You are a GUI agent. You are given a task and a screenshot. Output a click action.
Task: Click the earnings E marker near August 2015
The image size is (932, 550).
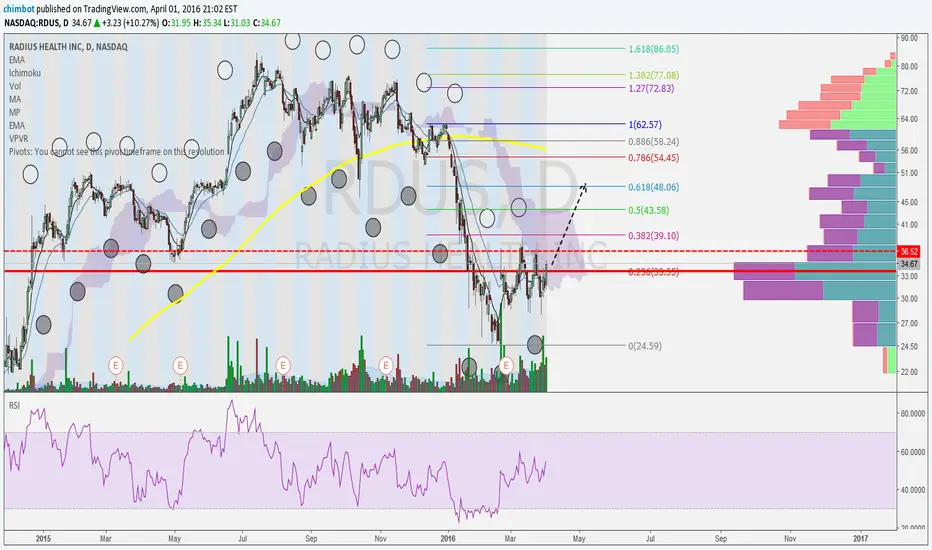(283, 364)
